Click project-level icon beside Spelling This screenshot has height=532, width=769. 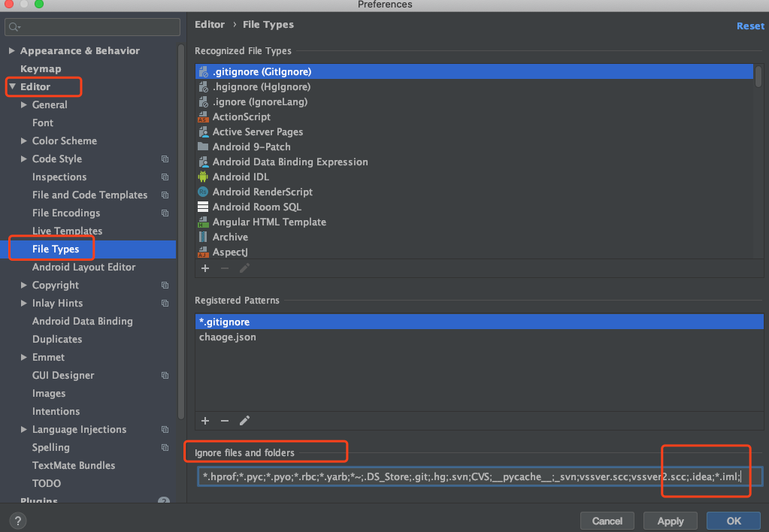[165, 448]
